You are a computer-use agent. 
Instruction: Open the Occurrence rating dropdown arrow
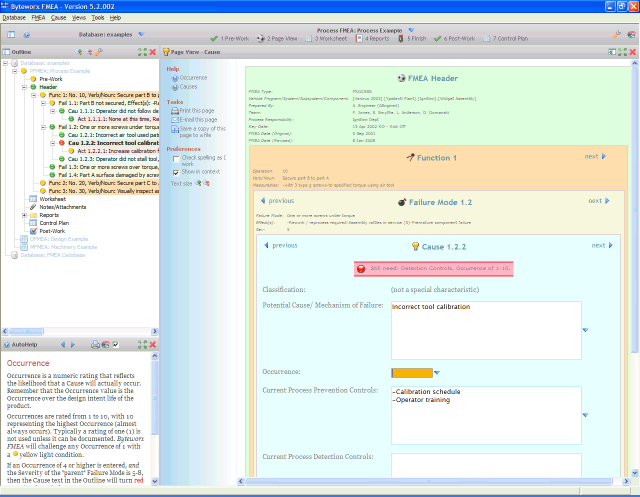pos(437,373)
